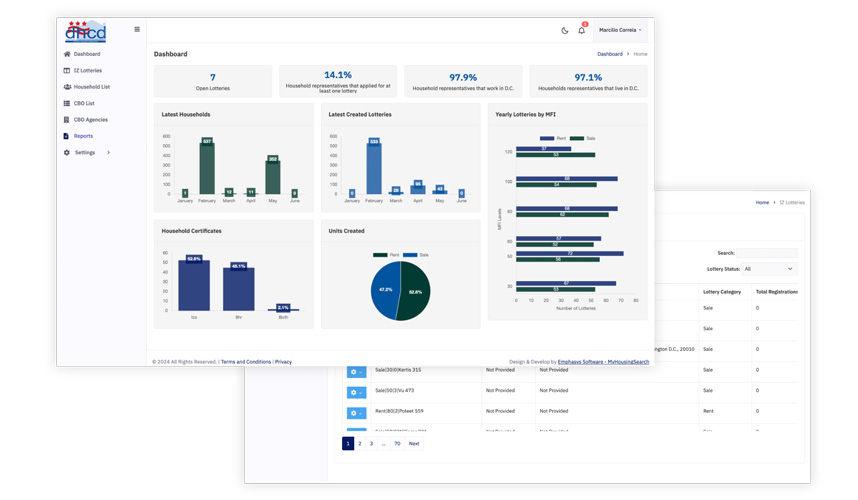Click the Terms and Conditions link
The height and width of the screenshot is (500, 858).
pos(246,362)
